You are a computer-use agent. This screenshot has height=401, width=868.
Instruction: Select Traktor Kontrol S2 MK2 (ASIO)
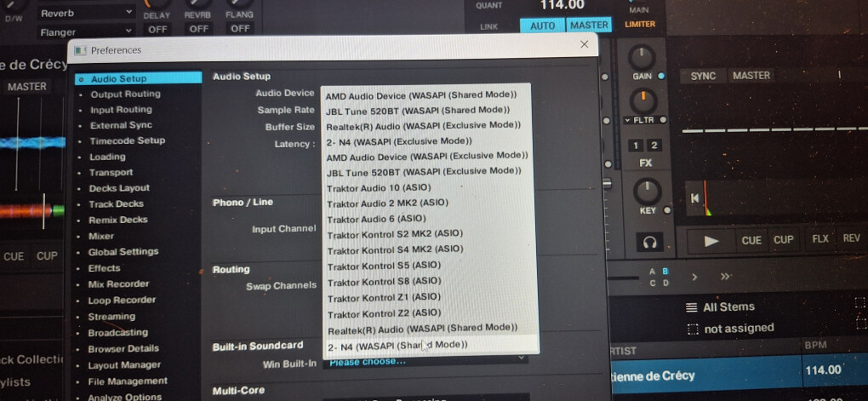tap(395, 234)
